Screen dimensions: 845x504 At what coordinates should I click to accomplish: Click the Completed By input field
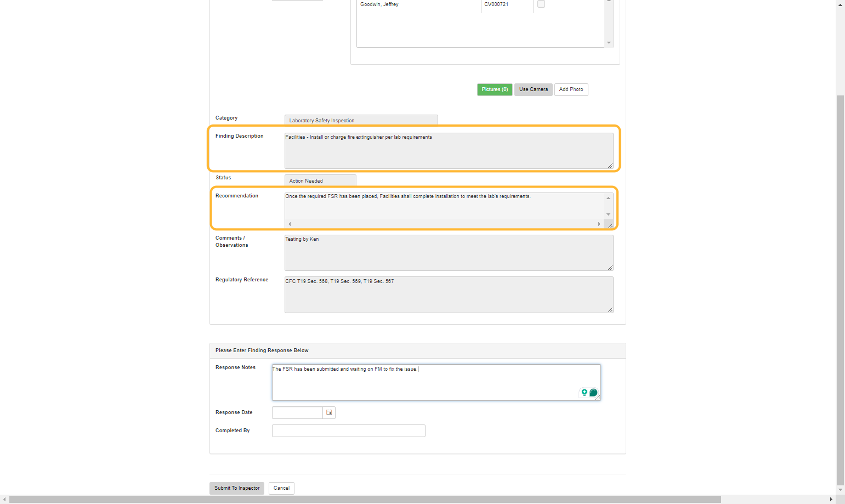349,431
